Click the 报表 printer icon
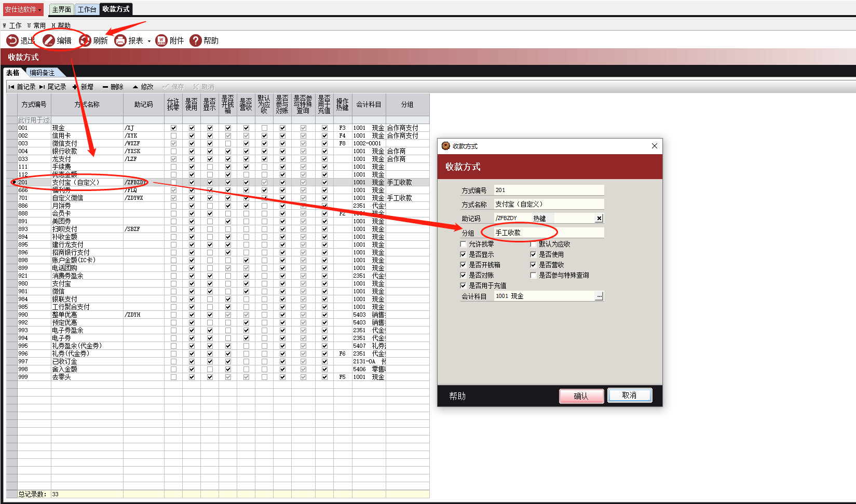Image resolution: width=856 pixels, height=504 pixels. coord(120,40)
